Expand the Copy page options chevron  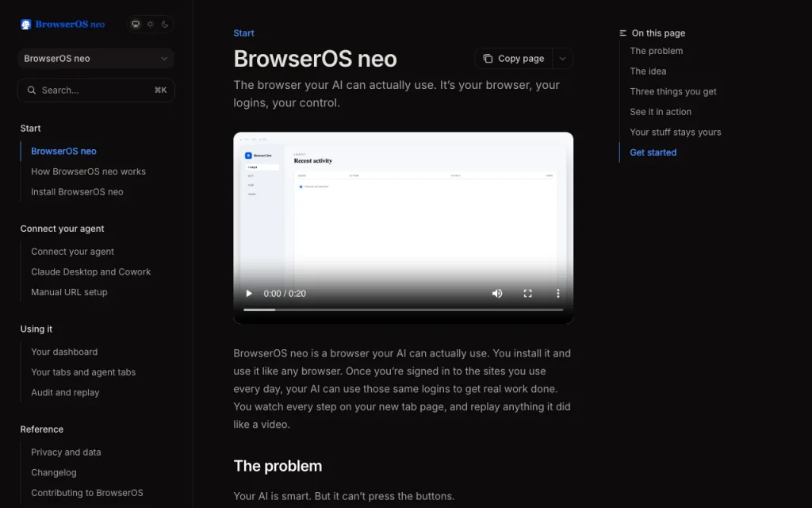(x=563, y=59)
